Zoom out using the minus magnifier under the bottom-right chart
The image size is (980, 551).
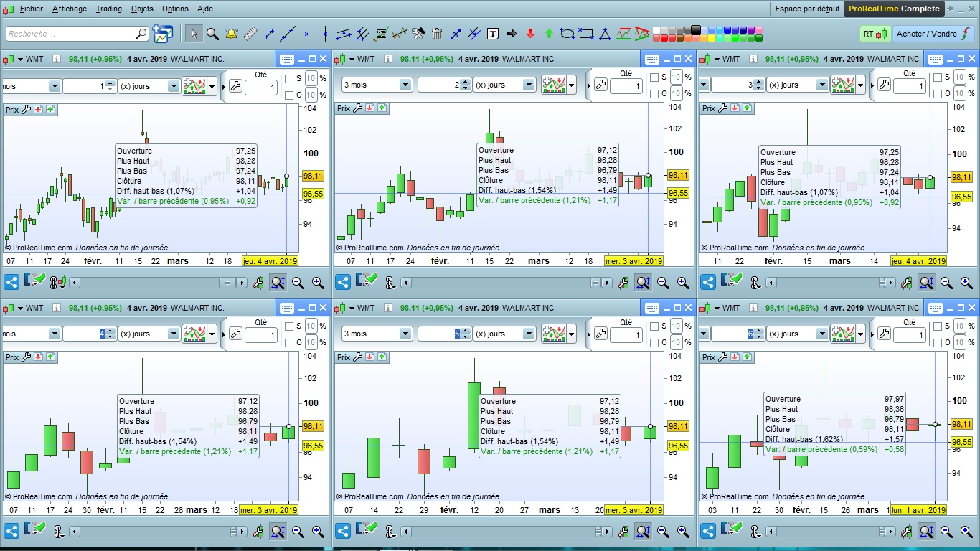(x=946, y=532)
